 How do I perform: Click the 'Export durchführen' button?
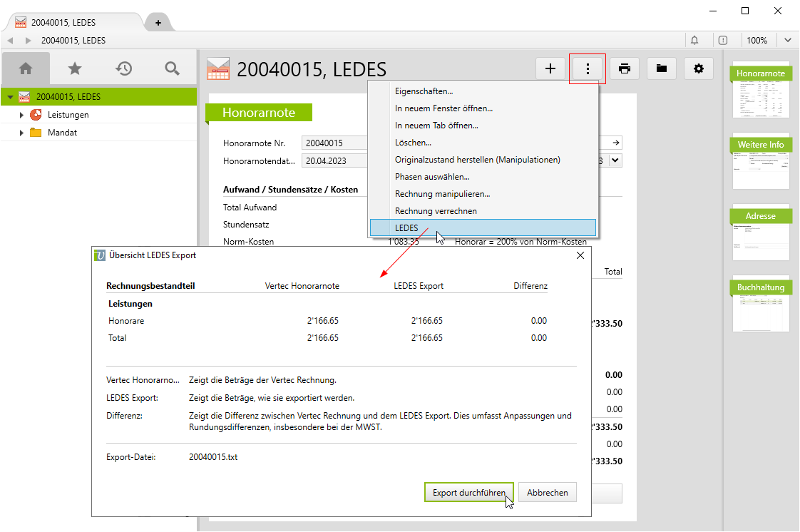[x=468, y=492]
